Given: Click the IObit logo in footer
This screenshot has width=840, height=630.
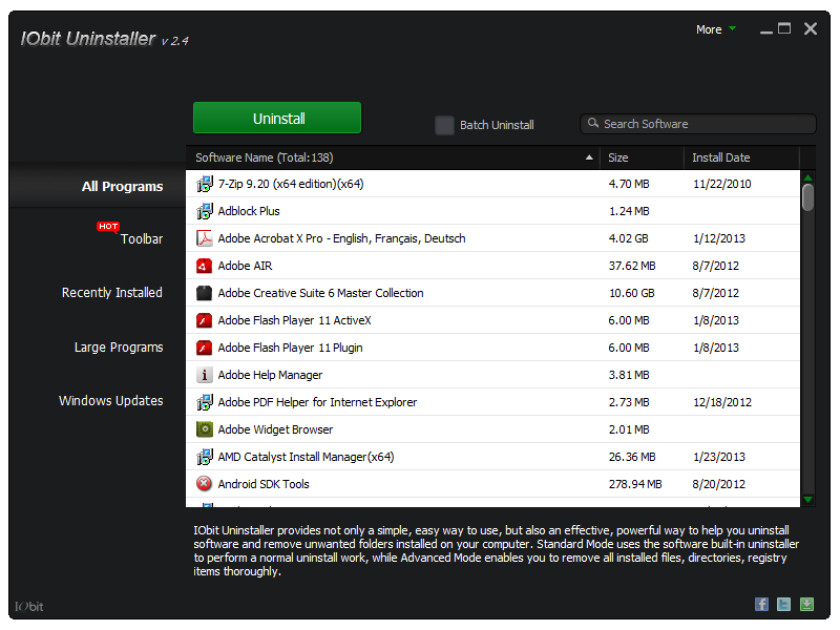Looking at the screenshot, I should 29,606.
